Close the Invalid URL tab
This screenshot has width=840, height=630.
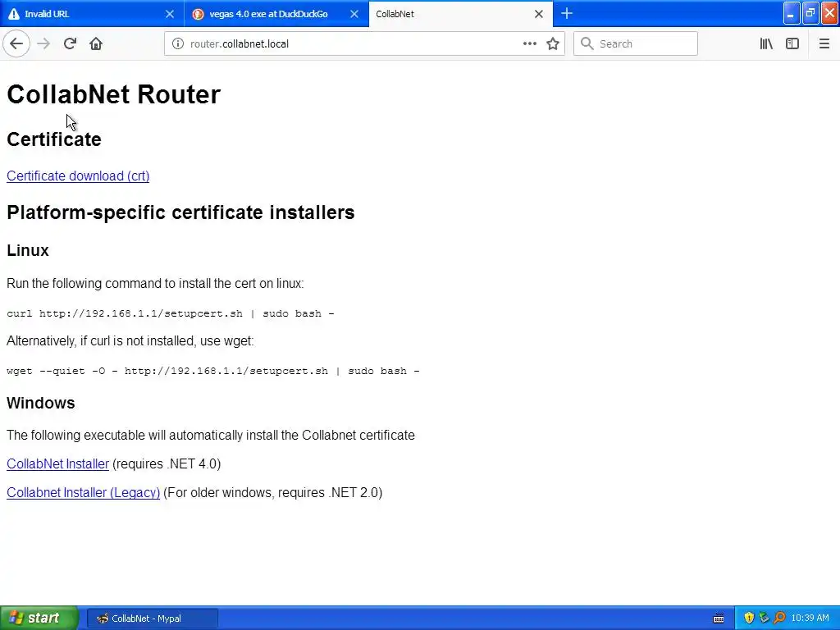pyautogui.click(x=170, y=14)
